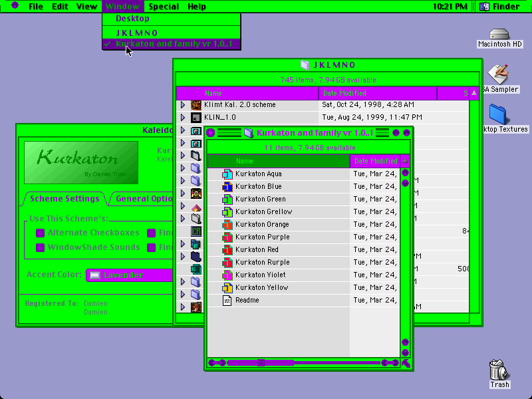This screenshot has width=532, height=399.
Task: Sort JKLMNO window by Date Modified
Action: click(x=378, y=93)
